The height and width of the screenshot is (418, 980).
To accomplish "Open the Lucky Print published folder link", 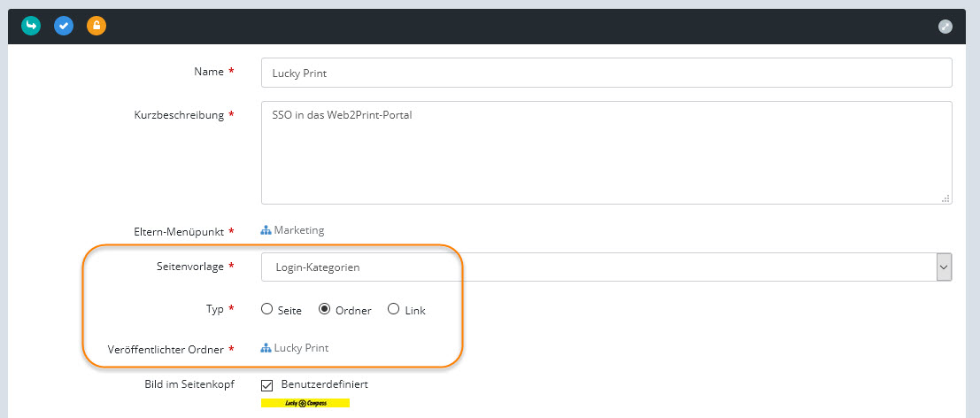I will [x=301, y=348].
